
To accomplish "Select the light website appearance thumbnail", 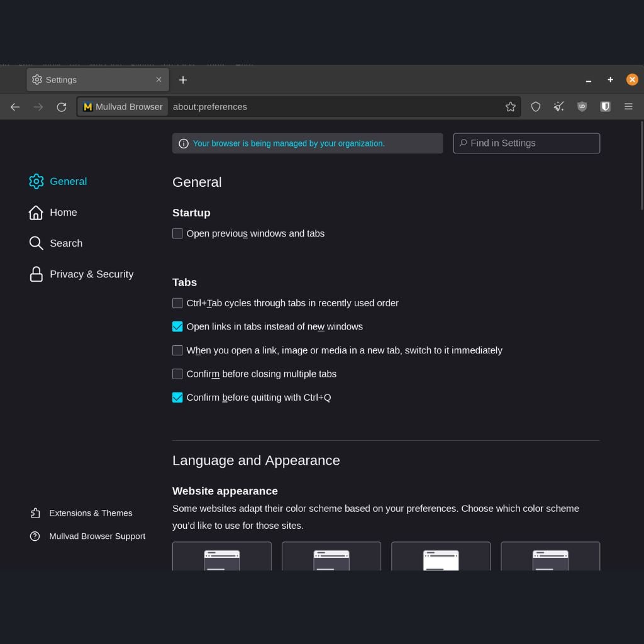I will (441, 556).
